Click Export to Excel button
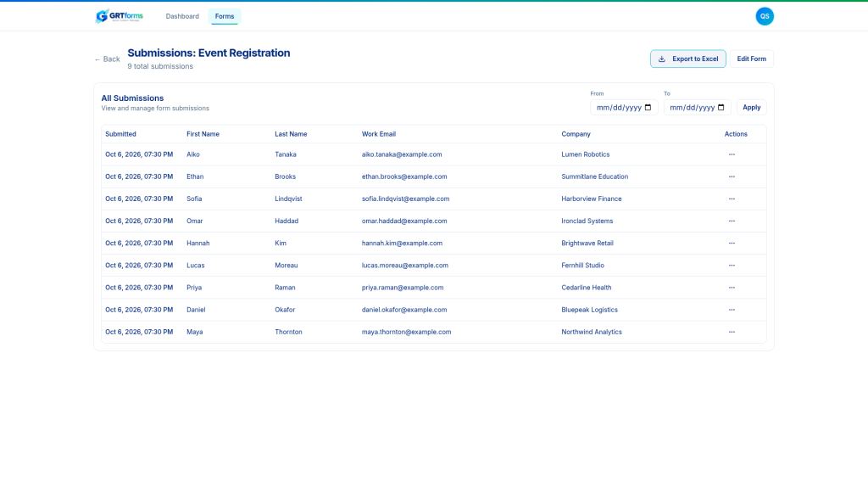 click(688, 59)
